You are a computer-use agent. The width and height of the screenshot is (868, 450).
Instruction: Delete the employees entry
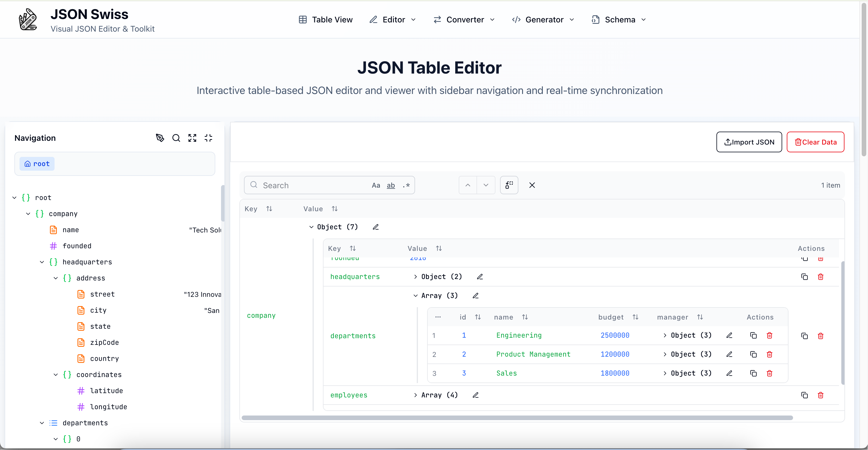820,395
